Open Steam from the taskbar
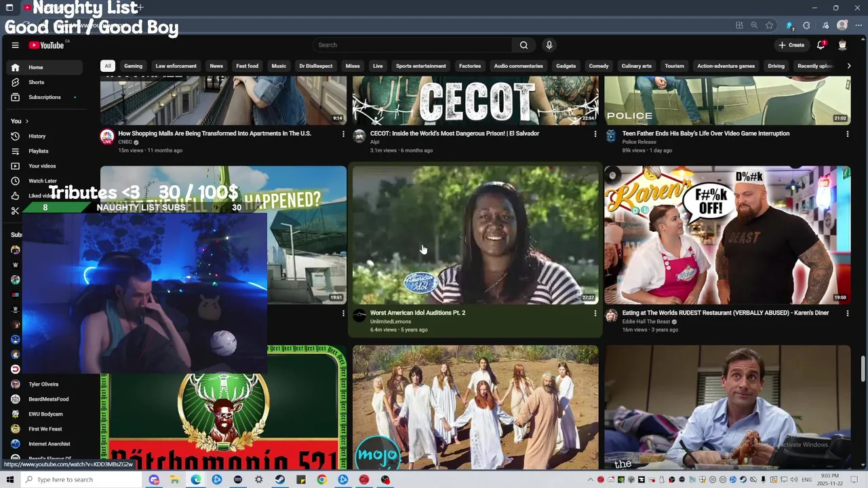The width and height of the screenshot is (868, 488). point(280,480)
